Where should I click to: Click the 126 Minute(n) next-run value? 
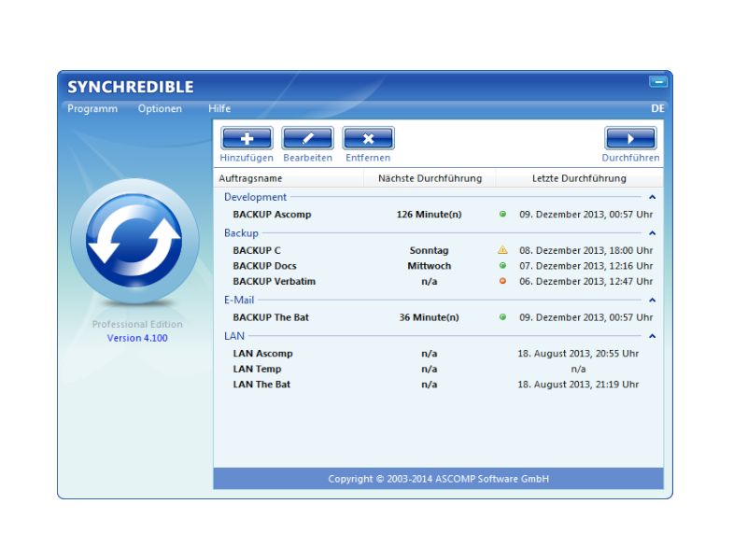coord(430,215)
